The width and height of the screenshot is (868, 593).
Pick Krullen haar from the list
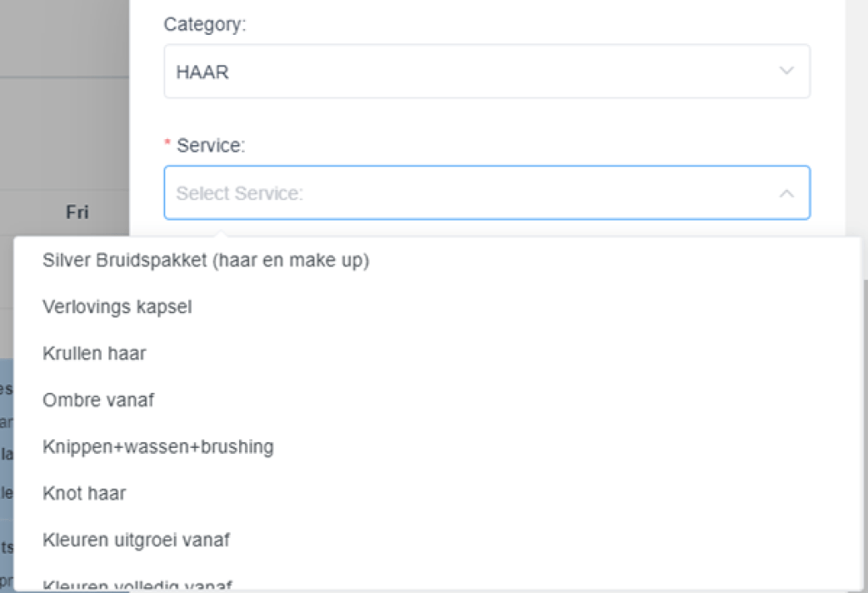pos(94,353)
